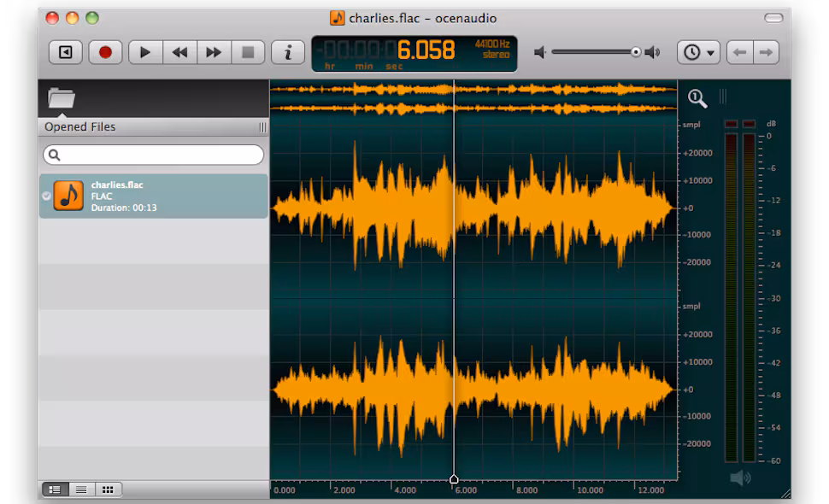This screenshot has width=829, height=504.
Task: Click the pill-shaped toolbar toggle in title bar
Action: [x=773, y=18]
